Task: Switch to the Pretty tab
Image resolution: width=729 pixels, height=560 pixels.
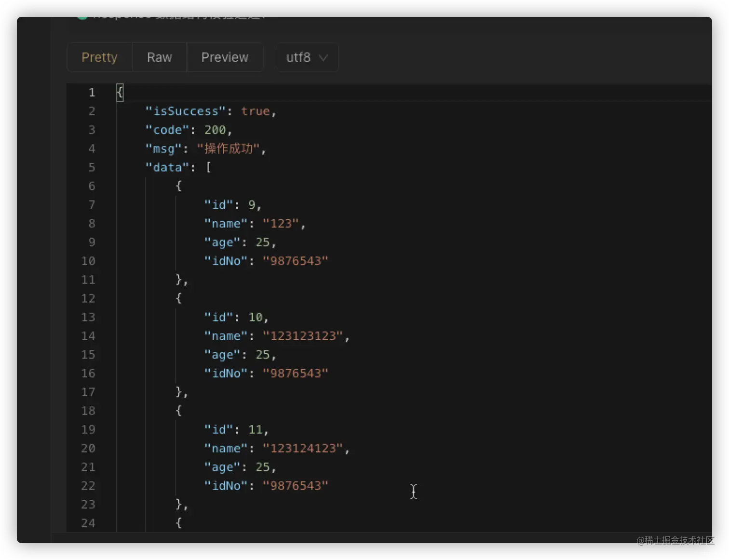Action: pyautogui.click(x=99, y=57)
